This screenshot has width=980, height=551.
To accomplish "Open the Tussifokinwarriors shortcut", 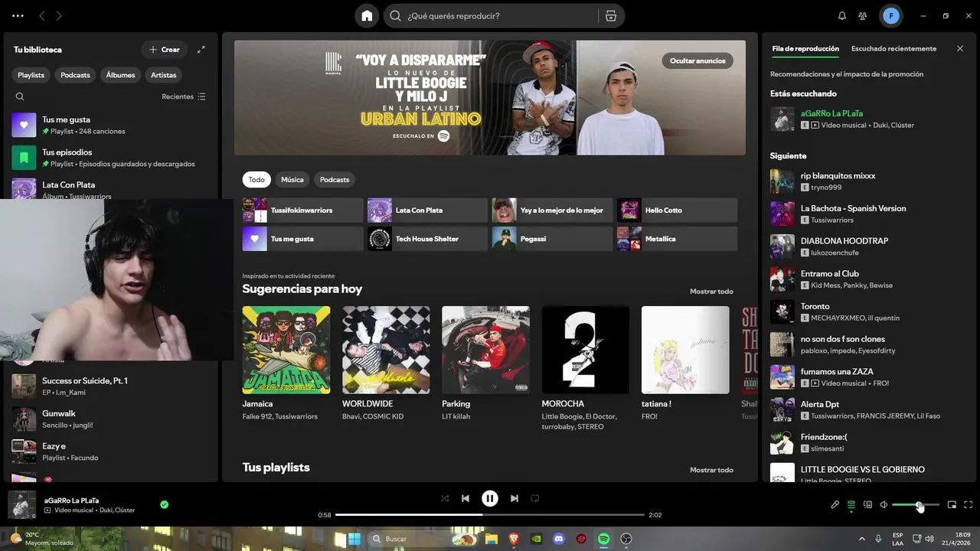I will [302, 210].
